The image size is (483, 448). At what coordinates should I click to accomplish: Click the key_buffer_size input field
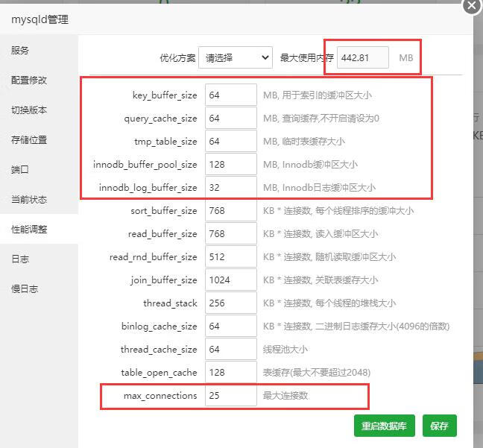click(x=230, y=95)
